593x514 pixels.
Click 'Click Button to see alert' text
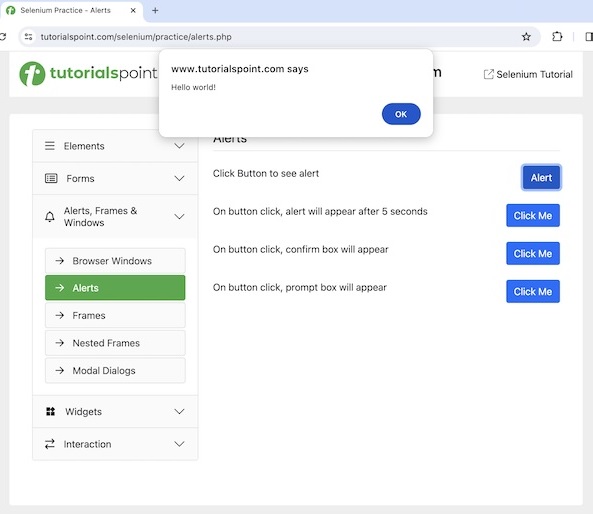pyautogui.click(x=266, y=173)
